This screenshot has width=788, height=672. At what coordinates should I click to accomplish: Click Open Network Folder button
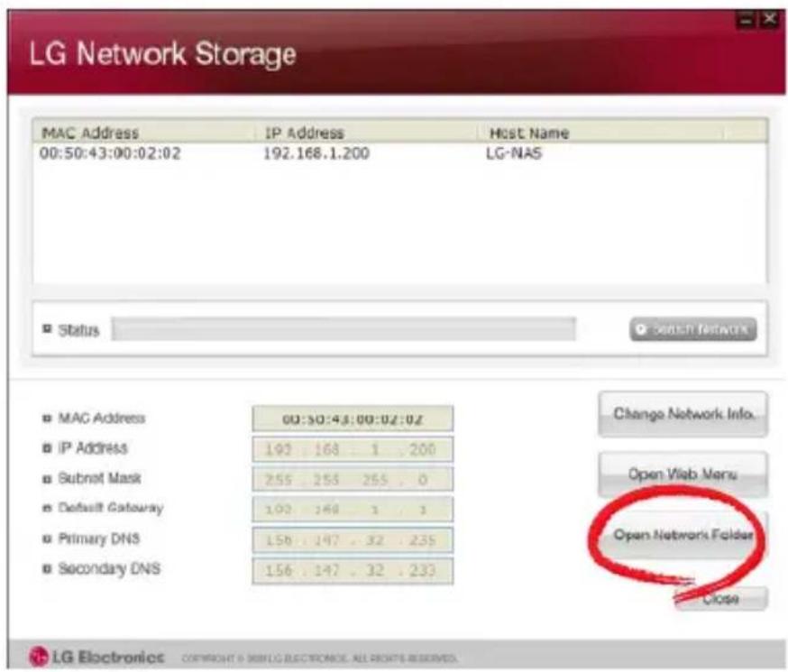point(683,535)
